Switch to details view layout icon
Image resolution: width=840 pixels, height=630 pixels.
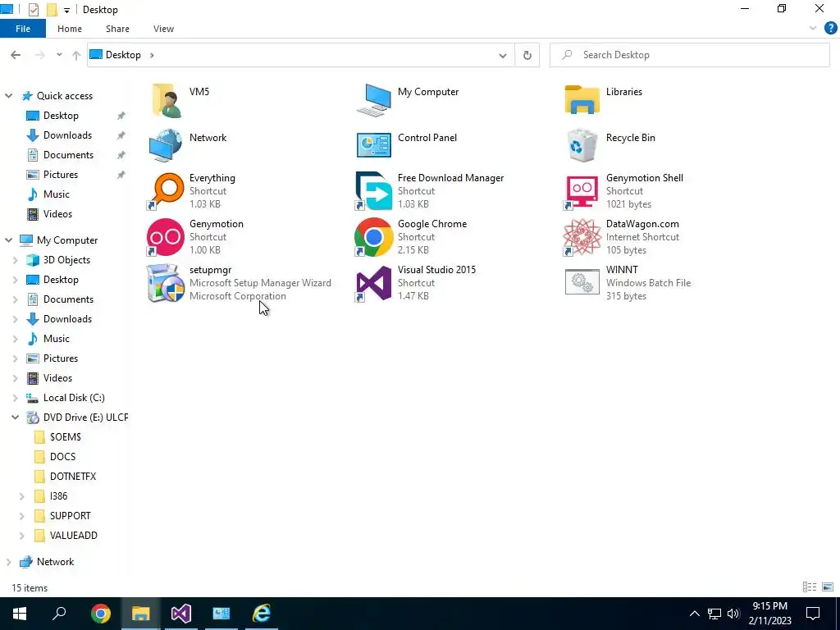click(x=810, y=587)
